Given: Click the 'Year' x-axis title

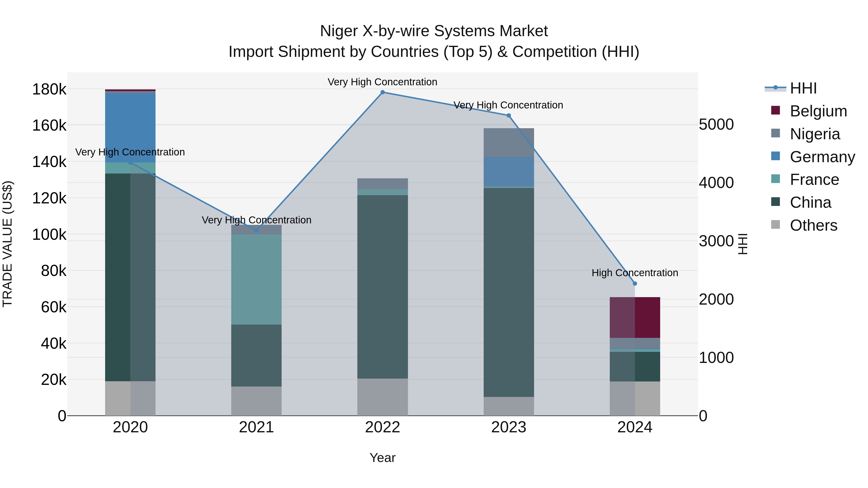Looking at the screenshot, I should 382,458.
